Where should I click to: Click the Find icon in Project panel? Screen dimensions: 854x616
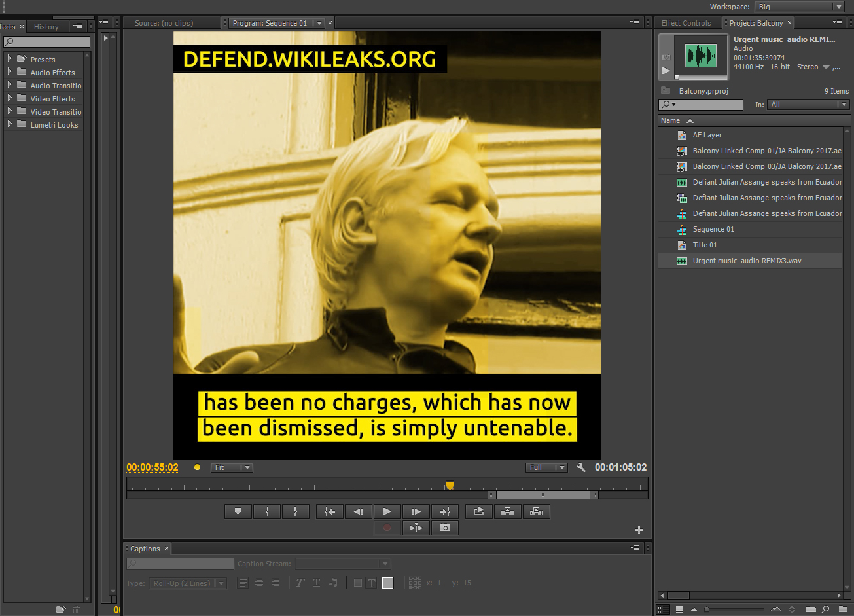pyautogui.click(x=826, y=609)
